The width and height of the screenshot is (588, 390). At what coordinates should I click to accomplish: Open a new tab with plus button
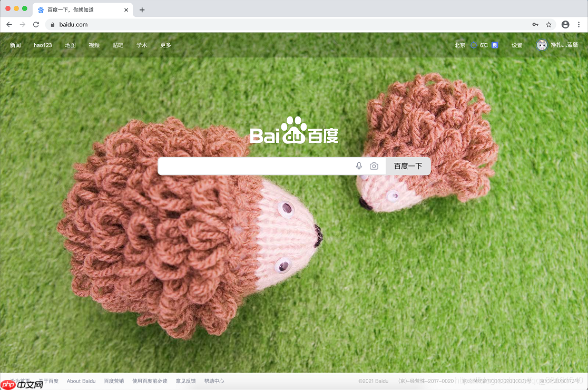pyautogui.click(x=142, y=9)
